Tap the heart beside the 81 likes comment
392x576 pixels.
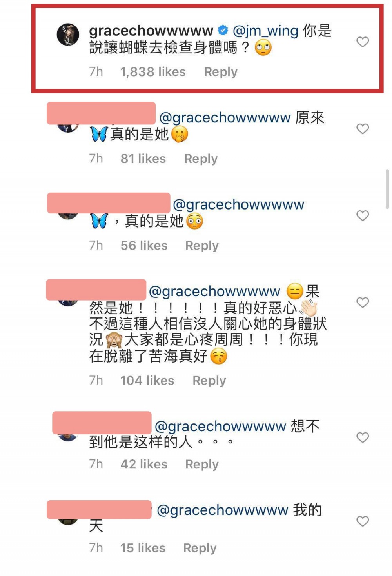pos(363,129)
